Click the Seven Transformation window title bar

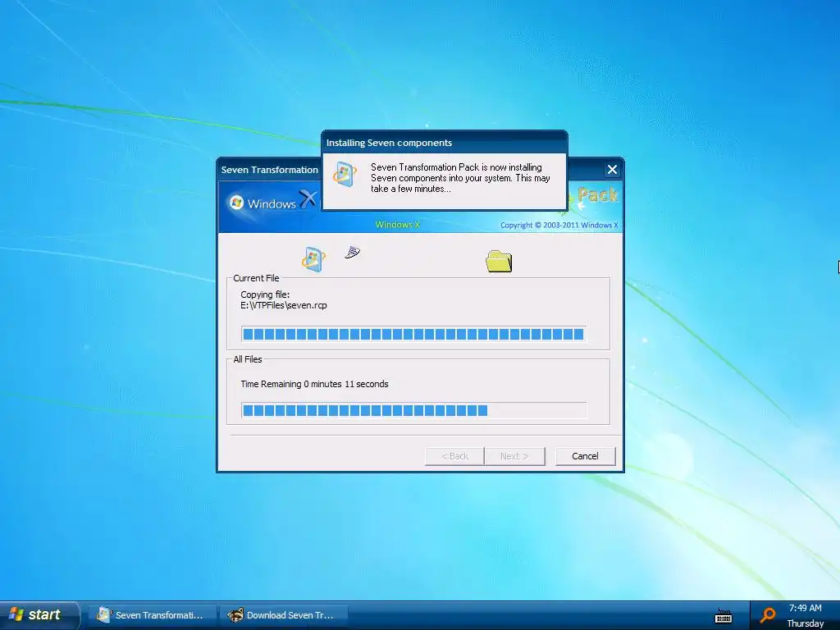[x=269, y=170]
